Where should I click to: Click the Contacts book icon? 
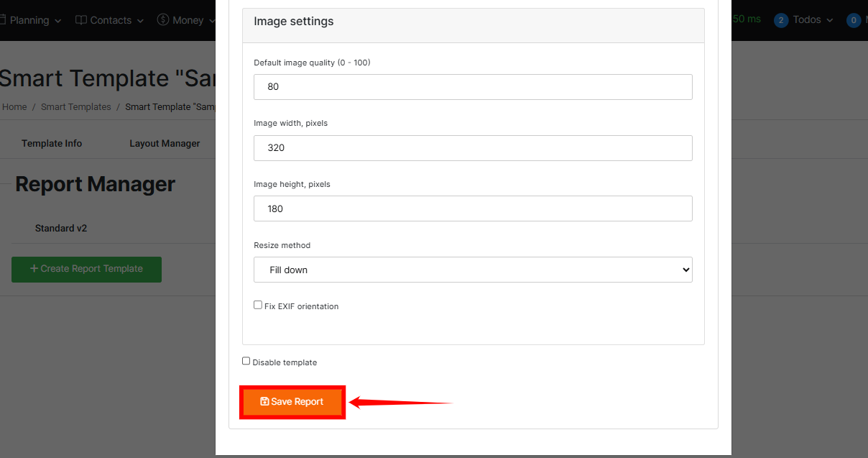(81, 20)
